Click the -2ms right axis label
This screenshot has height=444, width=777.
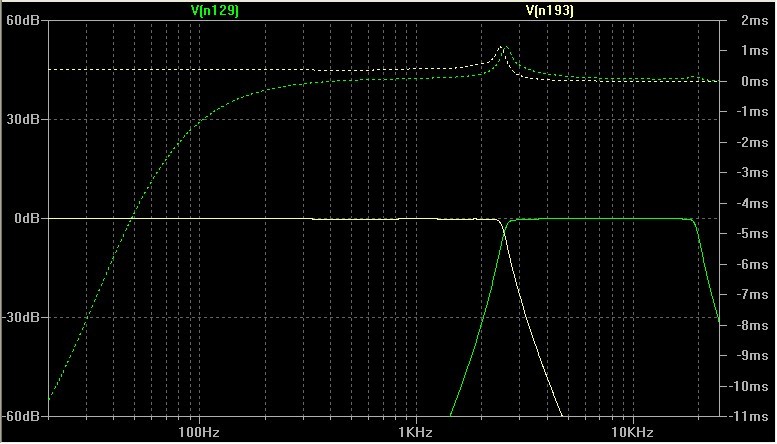[751, 143]
